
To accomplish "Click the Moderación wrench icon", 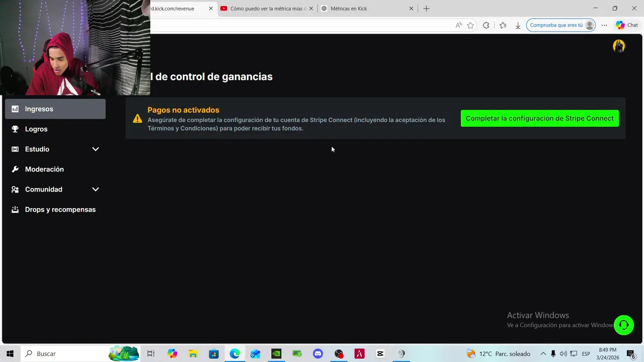I will click(x=15, y=169).
